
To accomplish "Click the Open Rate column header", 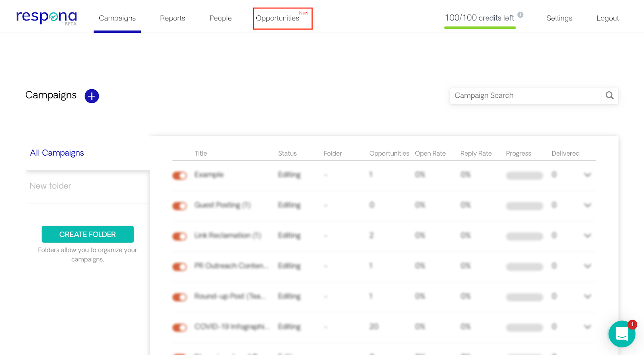I will (x=430, y=153).
